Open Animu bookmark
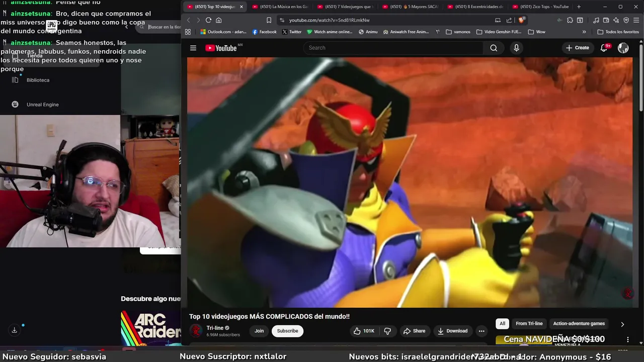This screenshot has width=644, height=362. [x=368, y=32]
